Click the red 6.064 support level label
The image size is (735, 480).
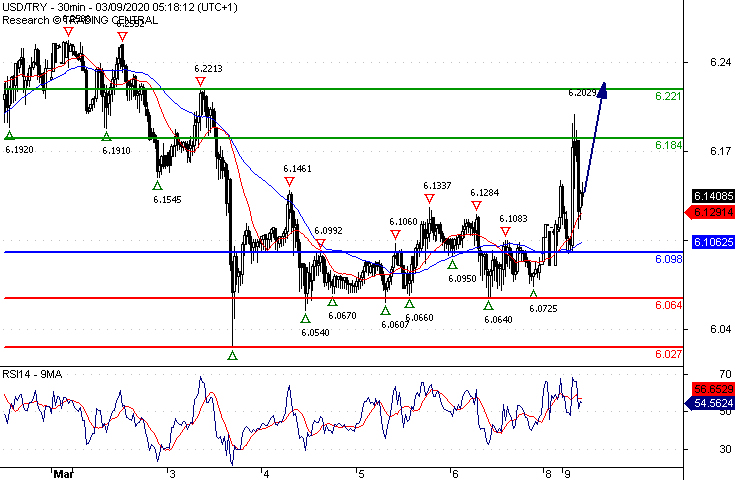click(x=668, y=305)
